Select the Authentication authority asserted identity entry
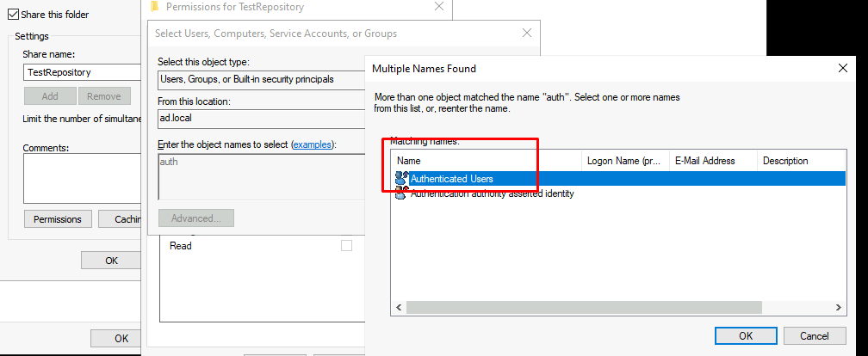Screen dimensions: 868x356 [x=491, y=193]
